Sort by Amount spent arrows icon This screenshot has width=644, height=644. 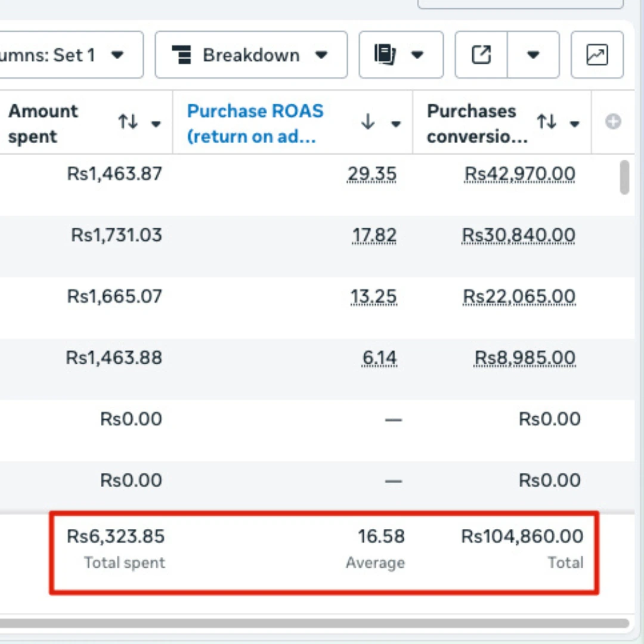[x=128, y=123]
